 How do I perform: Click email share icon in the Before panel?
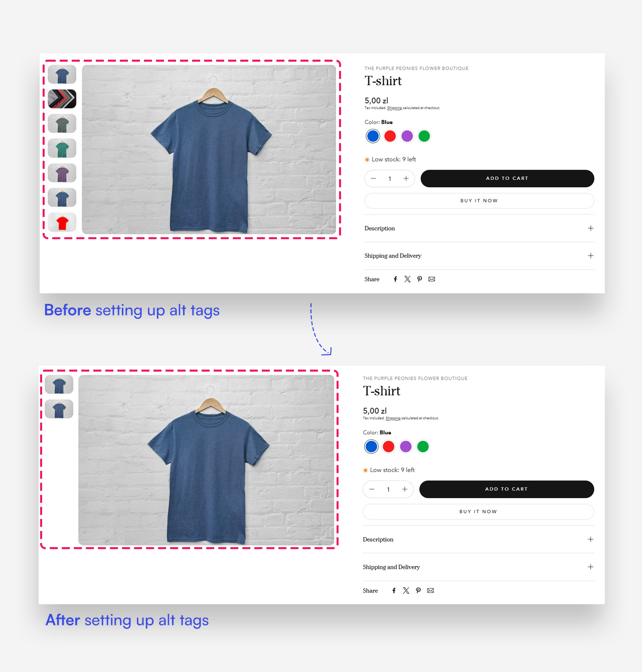point(432,279)
